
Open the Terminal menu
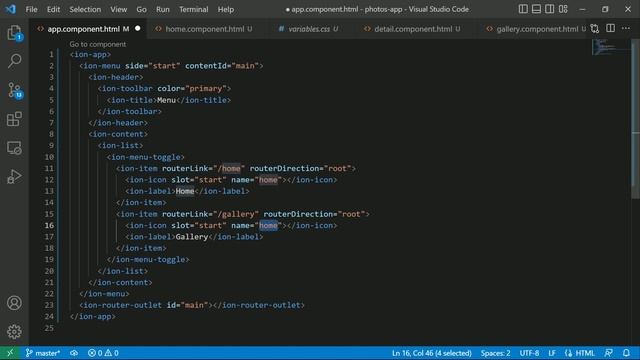(193, 9)
